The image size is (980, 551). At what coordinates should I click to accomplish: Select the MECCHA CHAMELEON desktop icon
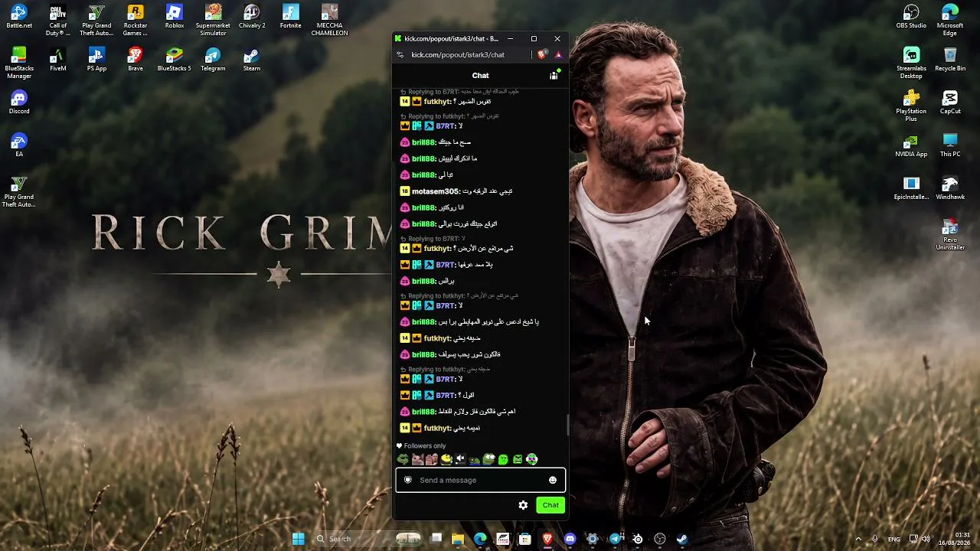pyautogui.click(x=330, y=21)
